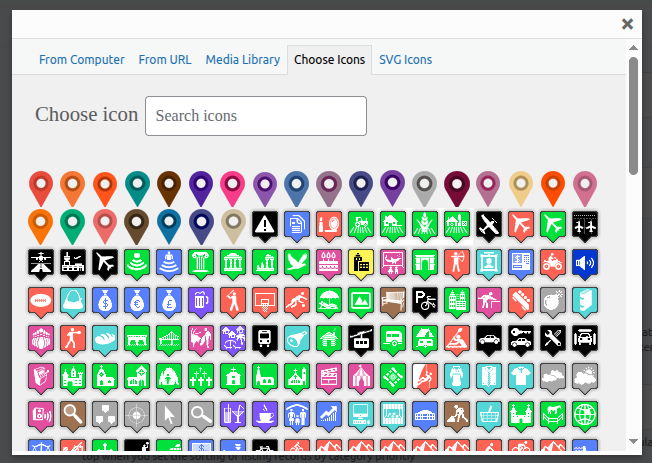Select the gray map pin marker

coord(425,189)
